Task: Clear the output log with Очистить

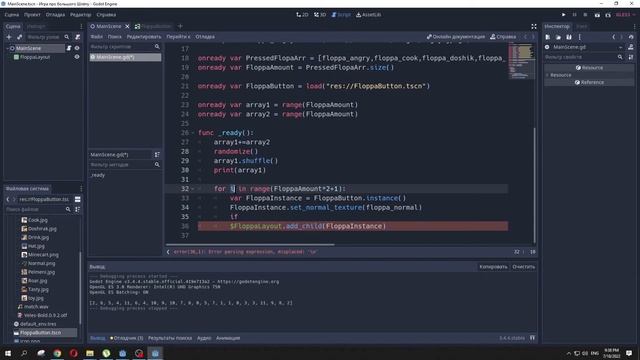Action: coord(523,267)
